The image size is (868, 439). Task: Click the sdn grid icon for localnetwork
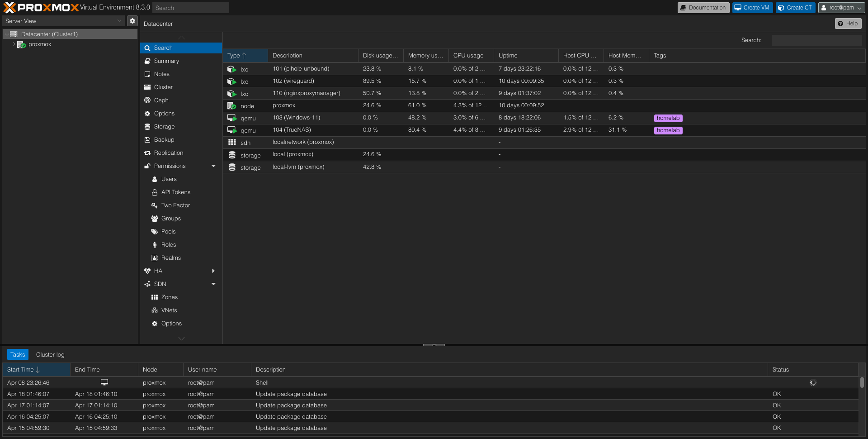(232, 142)
